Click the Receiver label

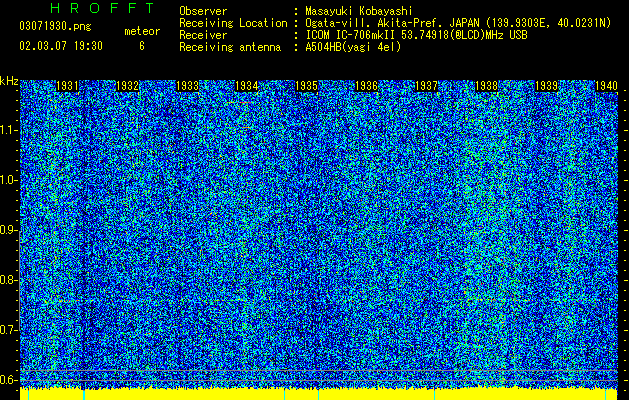pyautogui.click(x=203, y=35)
